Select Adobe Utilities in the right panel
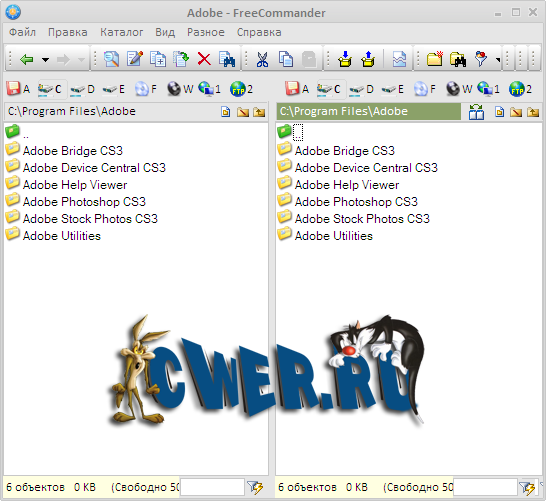 coord(334,236)
